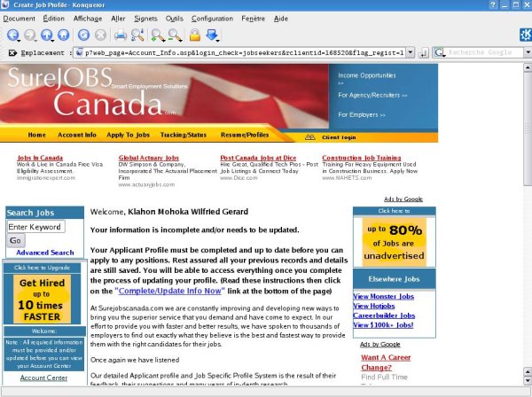The width and height of the screenshot is (532, 397).
Task: Open Careerbuilder Jobs link
Action: 384,315
